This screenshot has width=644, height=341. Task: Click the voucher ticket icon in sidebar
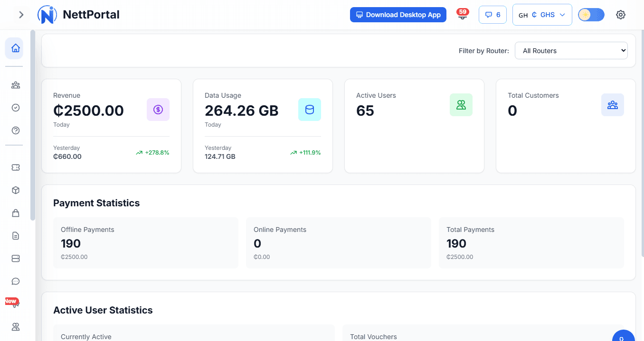[x=15, y=167]
